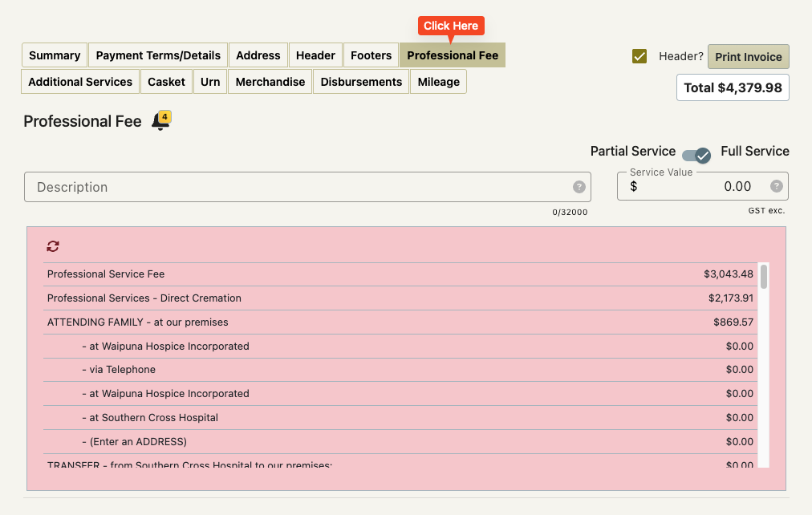Toggle the Header? checkbox
This screenshot has width=812, height=515.
(639, 56)
